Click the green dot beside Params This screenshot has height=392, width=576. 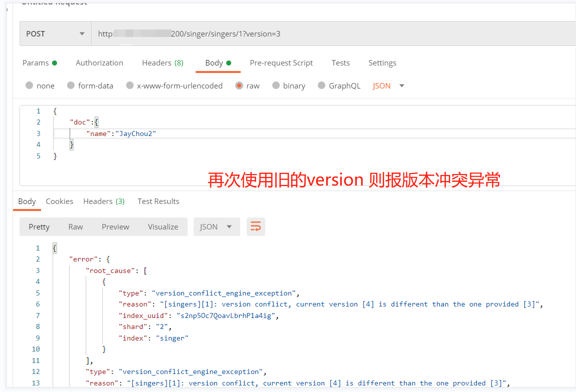click(55, 63)
